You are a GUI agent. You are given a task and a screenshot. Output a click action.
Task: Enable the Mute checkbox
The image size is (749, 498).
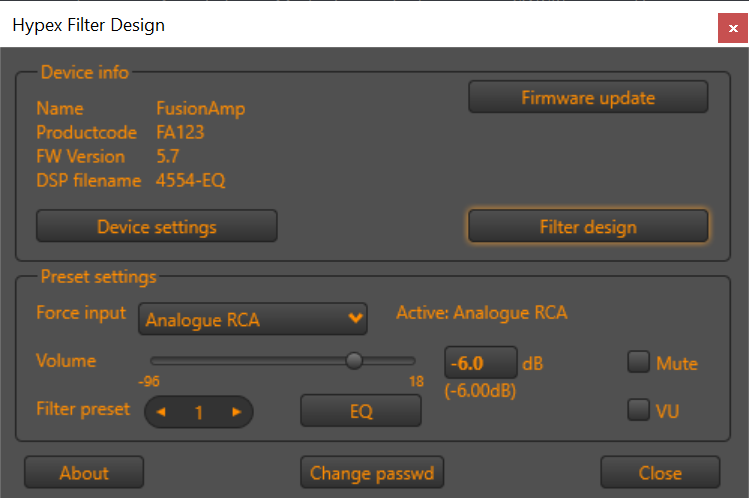(x=639, y=362)
